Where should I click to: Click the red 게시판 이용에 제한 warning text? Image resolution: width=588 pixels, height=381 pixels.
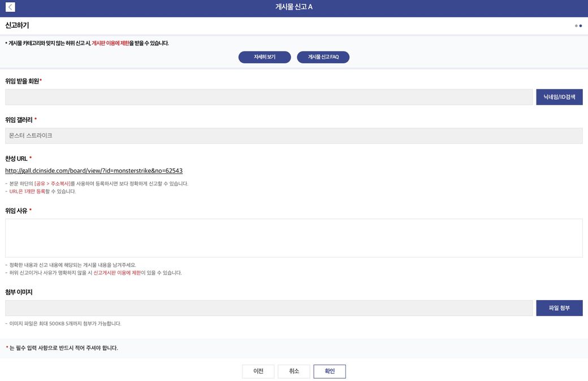(111, 43)
